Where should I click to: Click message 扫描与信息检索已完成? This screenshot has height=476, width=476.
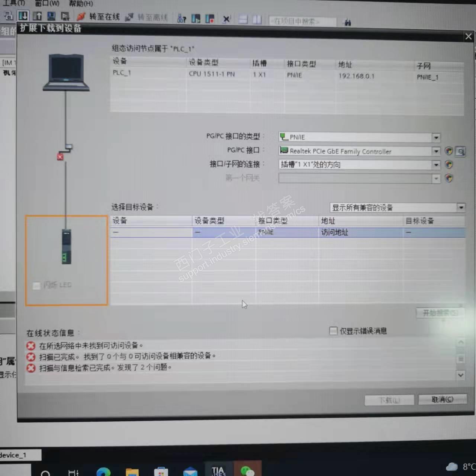[x=106, y=367]
